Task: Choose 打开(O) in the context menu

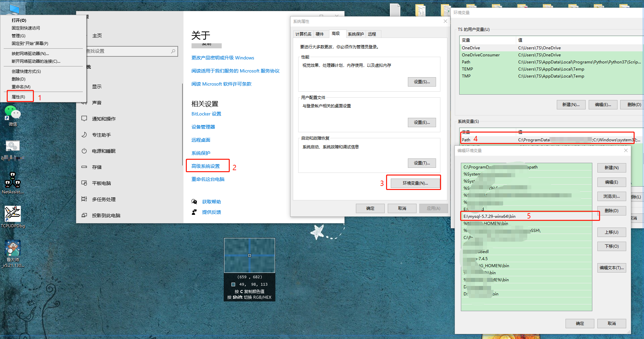Action: click(x=19, y=20)
